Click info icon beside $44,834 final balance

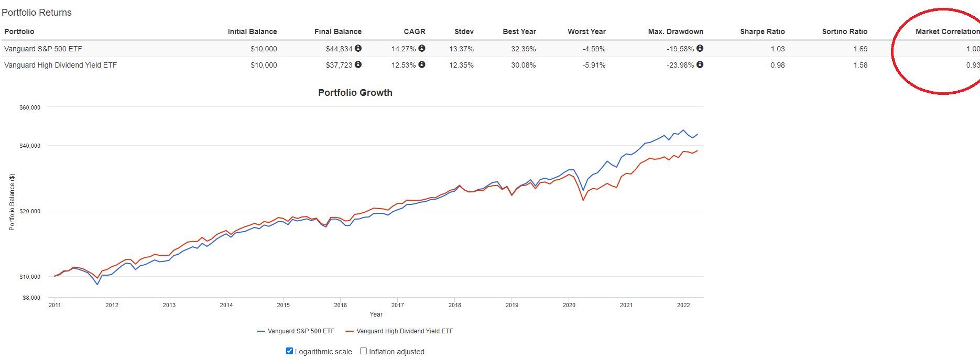(x=358, y=48)
